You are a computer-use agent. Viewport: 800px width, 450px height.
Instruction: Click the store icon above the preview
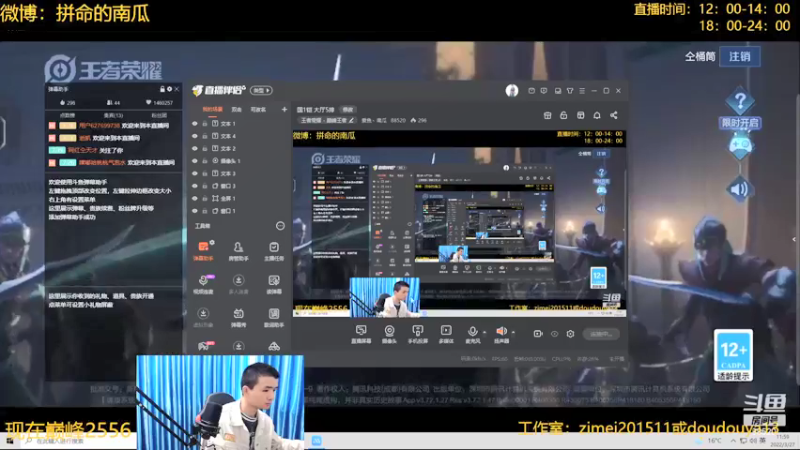tap(547, 115)
